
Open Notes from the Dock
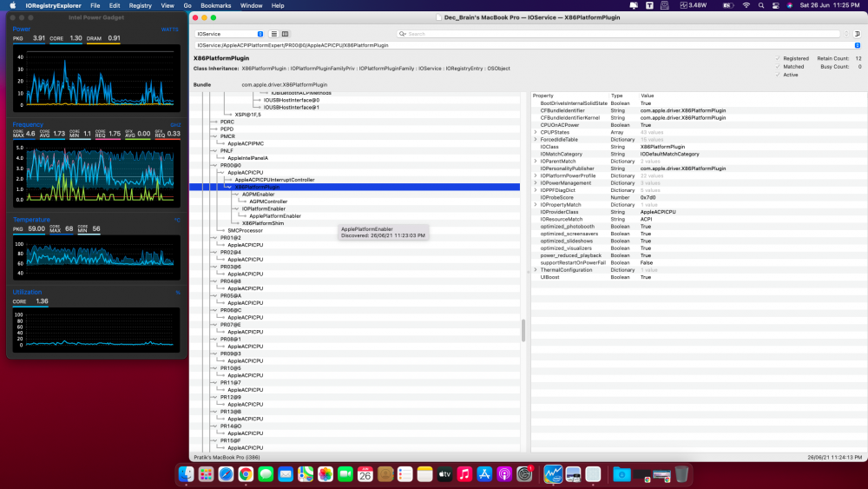pos(425,474)
